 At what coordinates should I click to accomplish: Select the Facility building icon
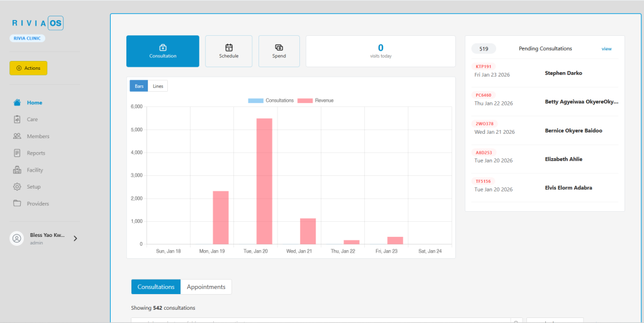tap(17, 170)
